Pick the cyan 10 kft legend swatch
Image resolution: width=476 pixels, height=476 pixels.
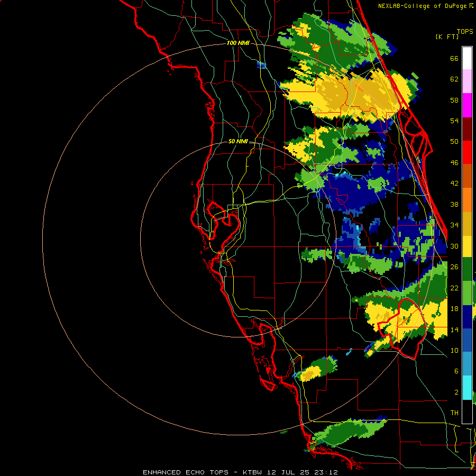coord(467,388)
